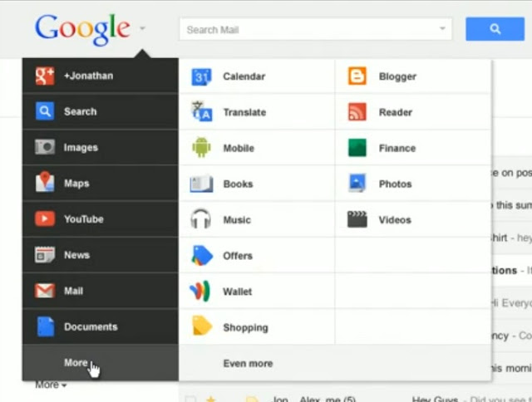Expand the Google logo dropdown arrow
Viewport: 532px width, 402px height.
(142, 28)
